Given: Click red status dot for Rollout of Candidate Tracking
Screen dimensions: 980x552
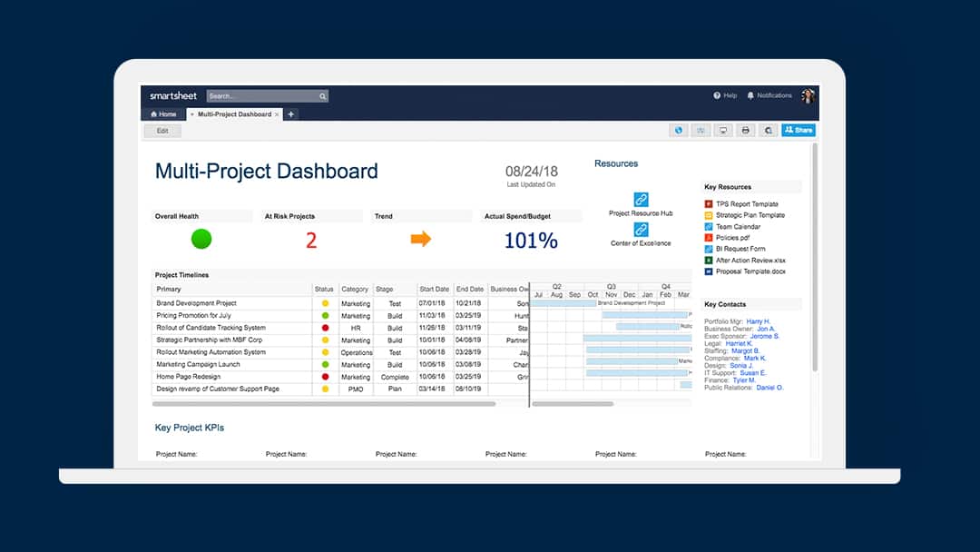Looking at the screenshot, I should tap(325, 328).
